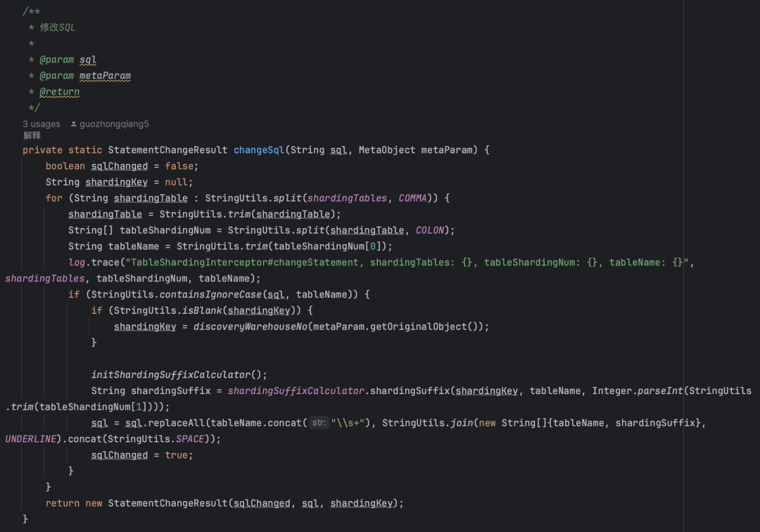Click the COMMA constant

tap(412, 198)
